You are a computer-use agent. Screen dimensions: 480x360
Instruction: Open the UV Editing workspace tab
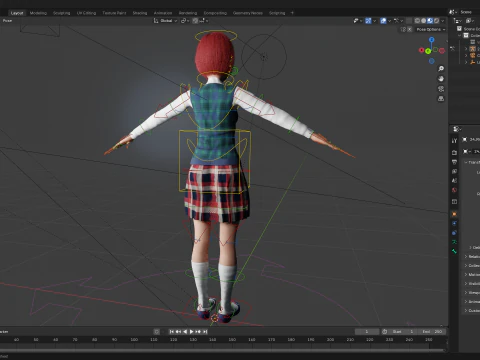(x=86, y=13)
